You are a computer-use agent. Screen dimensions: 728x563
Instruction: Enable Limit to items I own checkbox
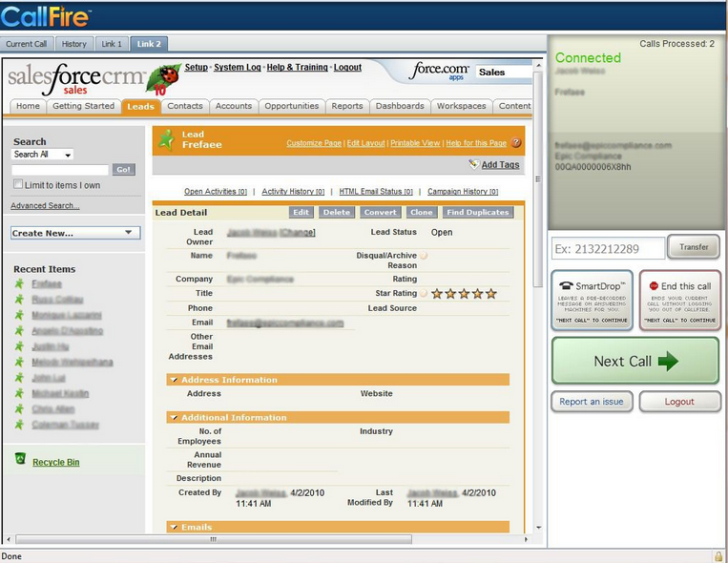18,184
